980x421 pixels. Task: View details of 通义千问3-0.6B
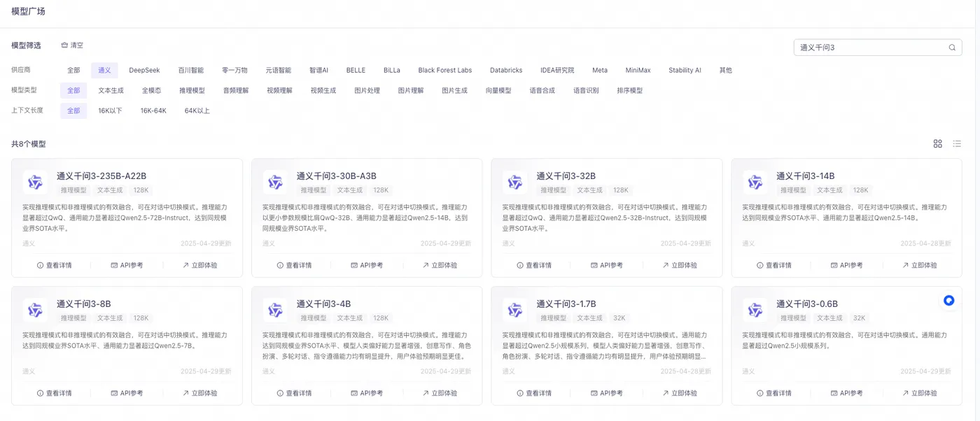(774, 393)
